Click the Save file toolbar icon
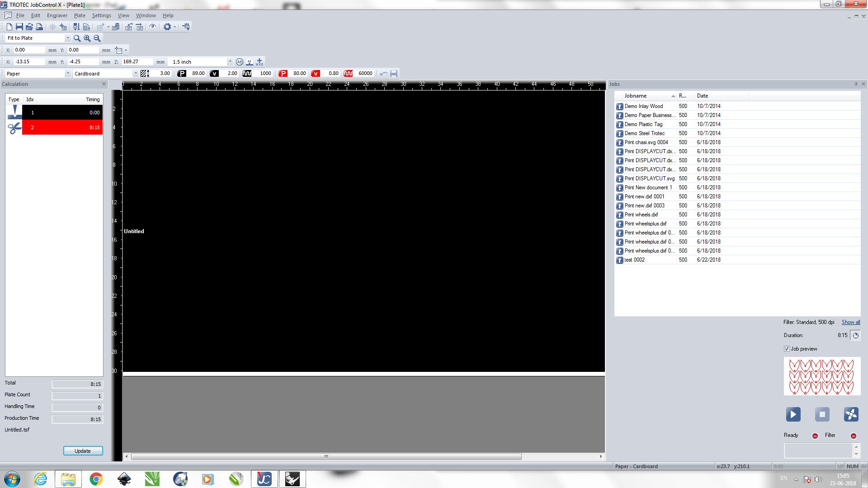This screenshot has height=488, width=868. coord(19,27)
